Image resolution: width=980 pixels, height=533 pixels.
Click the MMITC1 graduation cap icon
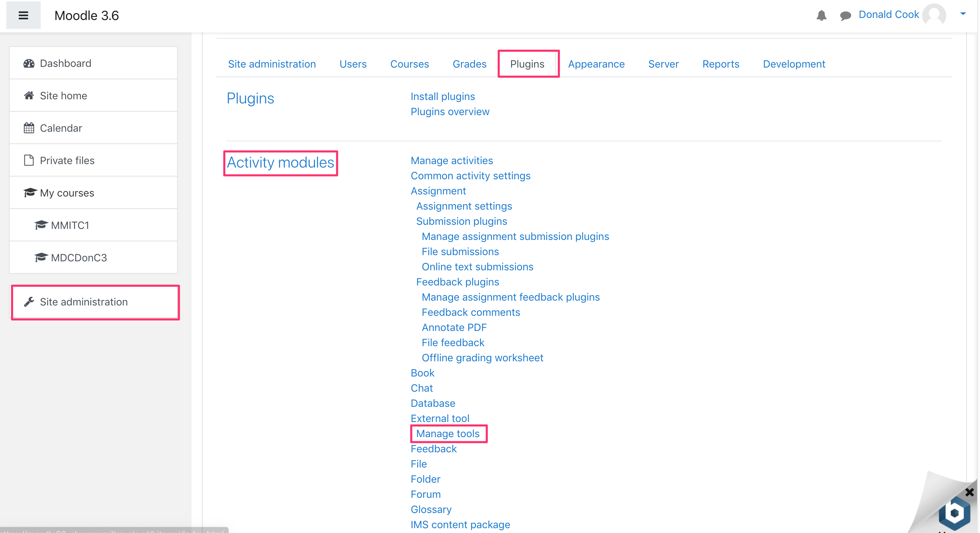(41, 225)
